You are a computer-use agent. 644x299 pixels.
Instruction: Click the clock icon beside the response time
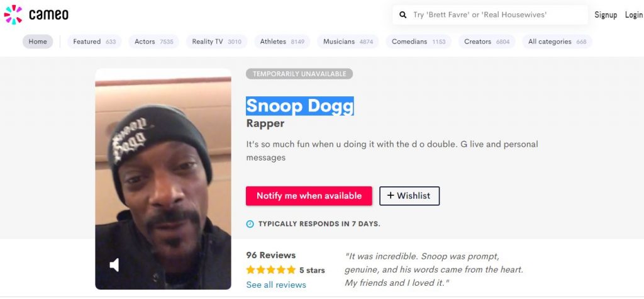click(250, 223)
